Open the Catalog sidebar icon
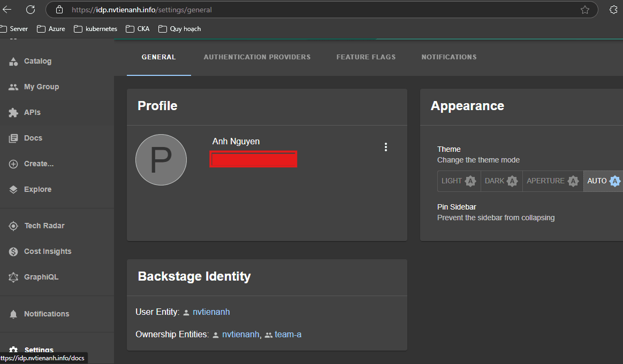The image size is (623, 364). click(x=13, y=61)
